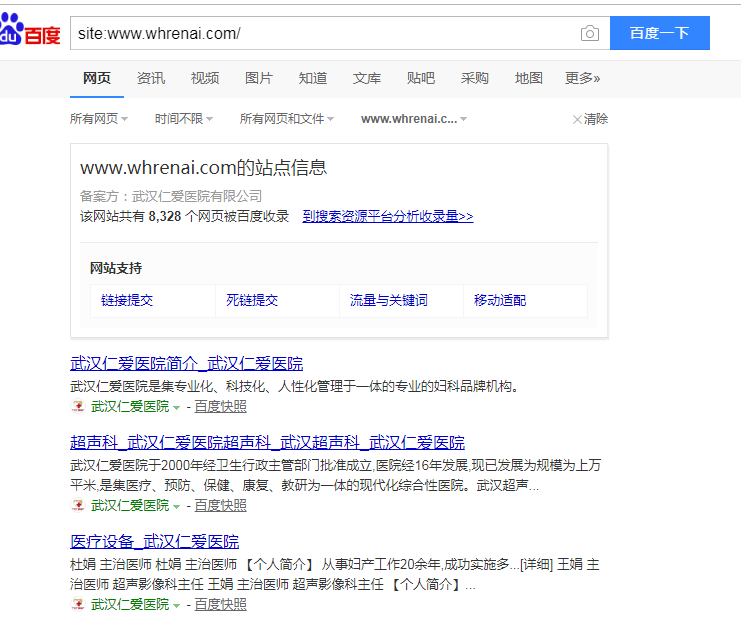Open the 图片 tab

258,78
